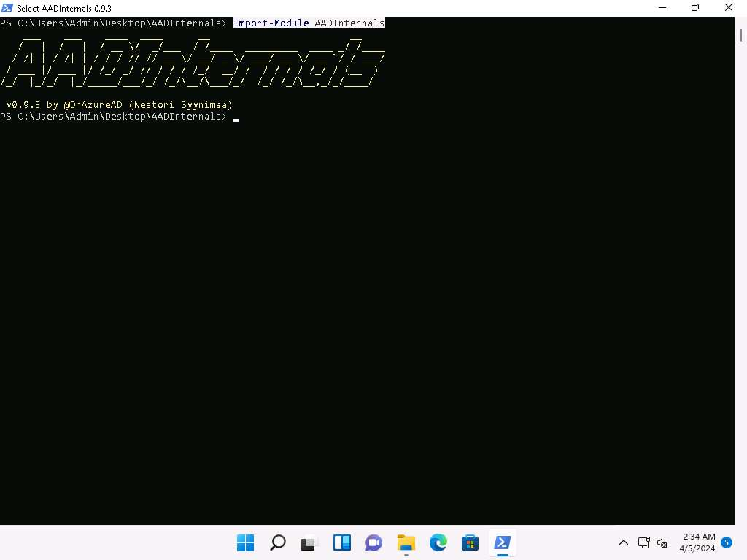This screenshot has width=747, height=560.
Task: Open notifications badge showing 5
Action: [727, 542]
